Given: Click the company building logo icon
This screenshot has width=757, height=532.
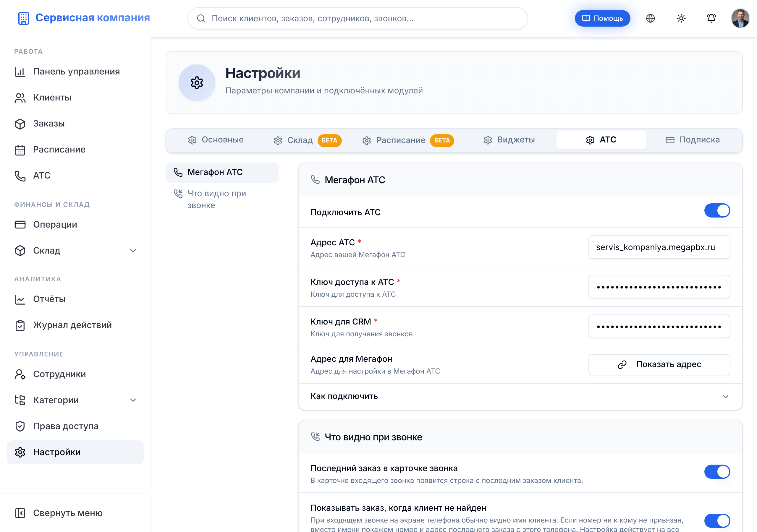Looking at the screenshot, I should (x=23, y=18).
